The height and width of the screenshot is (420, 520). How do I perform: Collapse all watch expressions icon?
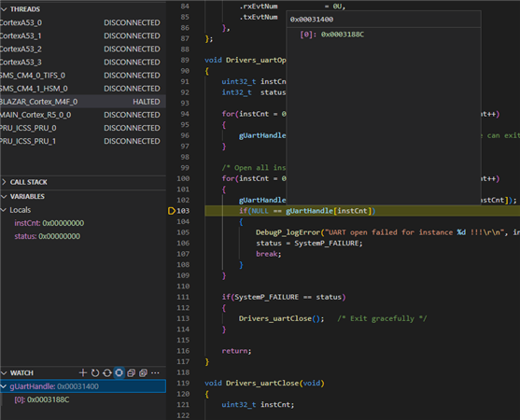click(x=131, y=373)
